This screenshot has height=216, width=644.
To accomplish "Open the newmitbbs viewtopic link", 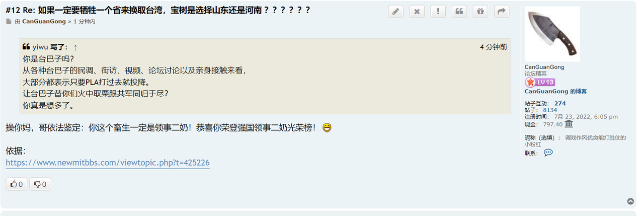I will pyautogui.click(x=108, y=163).
